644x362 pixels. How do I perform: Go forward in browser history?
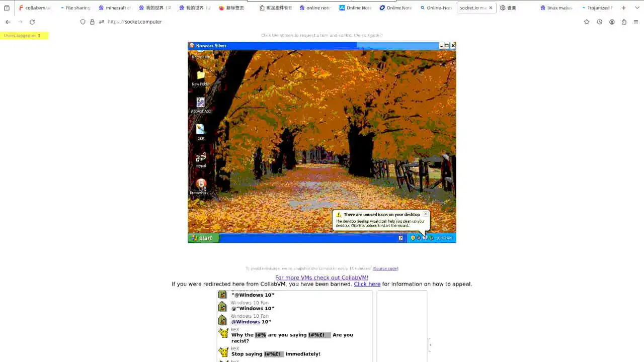(20, 22)
